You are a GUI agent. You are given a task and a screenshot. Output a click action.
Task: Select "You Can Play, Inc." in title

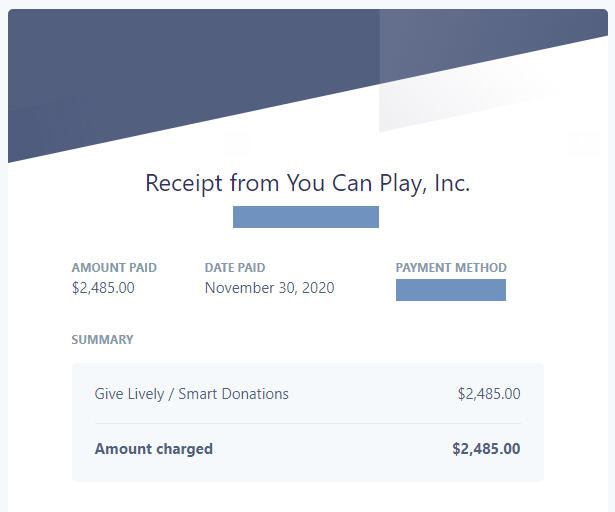(x=378, y=184)
